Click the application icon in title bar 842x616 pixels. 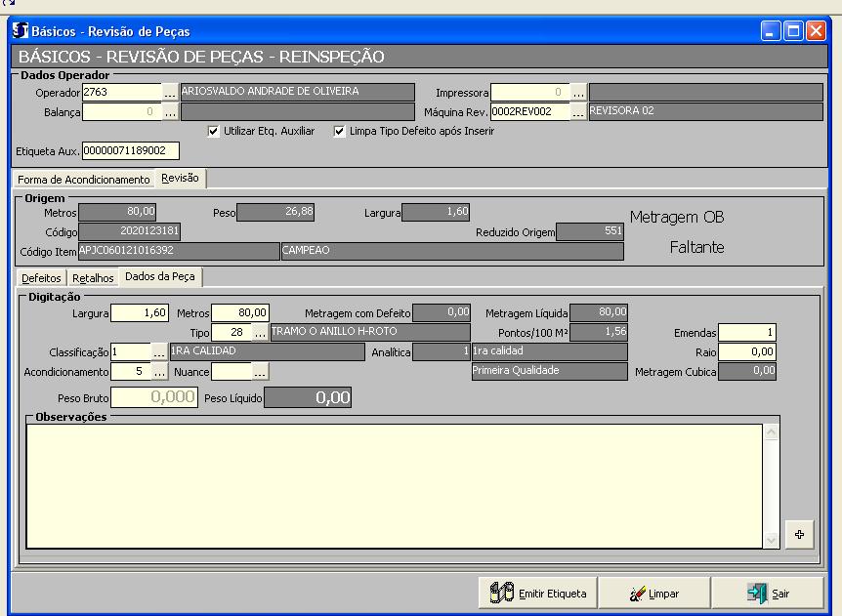(20, 31)
